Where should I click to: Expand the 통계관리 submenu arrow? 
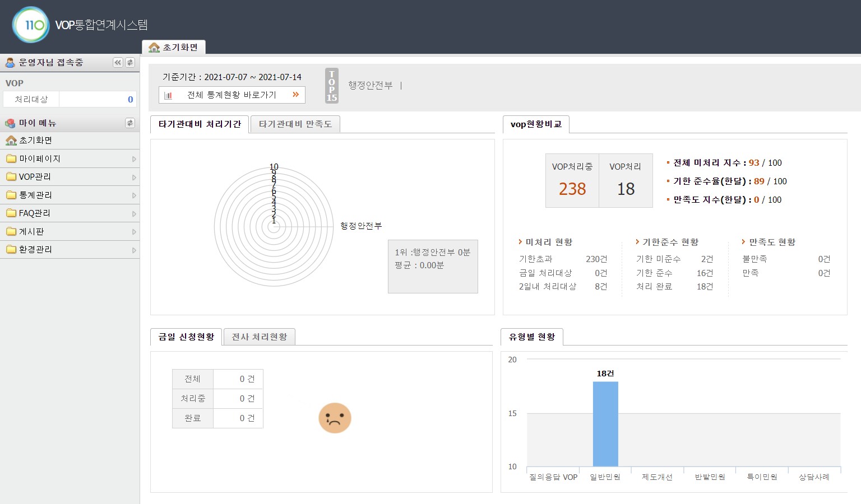[134, 195]
